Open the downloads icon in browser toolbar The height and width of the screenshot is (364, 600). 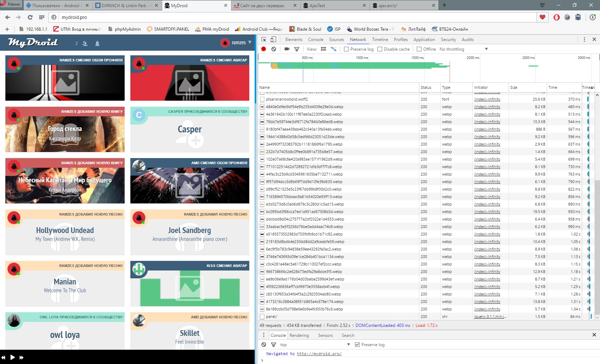point(592,17)
